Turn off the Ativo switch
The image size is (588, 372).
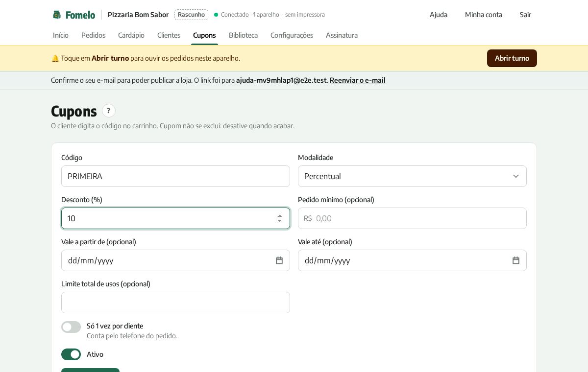[71, 354]
